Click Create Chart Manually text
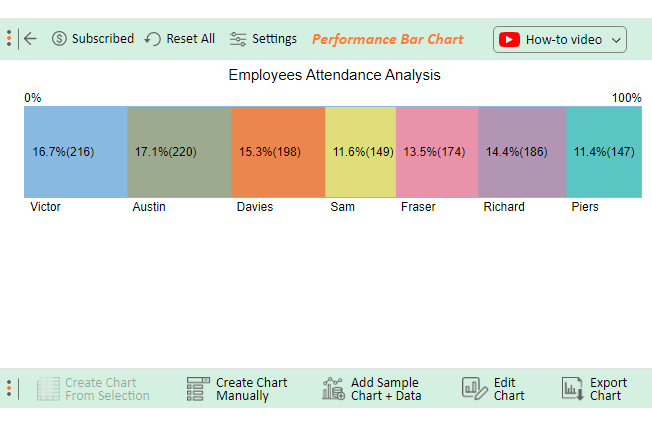This screenshot has width=652, height=426. tap(252, 389)
